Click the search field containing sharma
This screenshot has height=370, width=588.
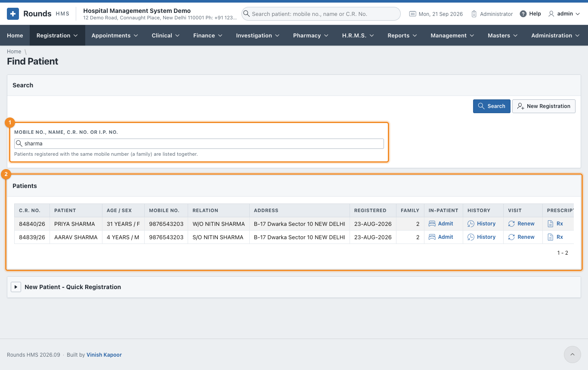pos(199,144)
